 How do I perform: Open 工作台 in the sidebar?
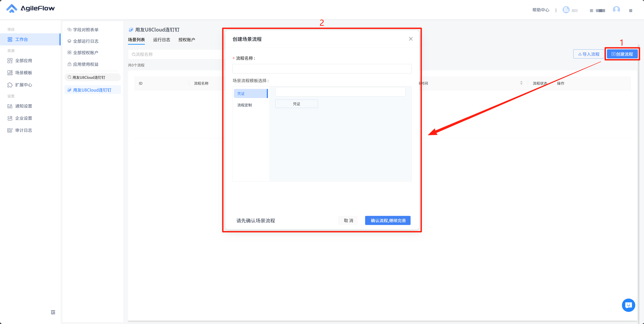click(30, 39)
